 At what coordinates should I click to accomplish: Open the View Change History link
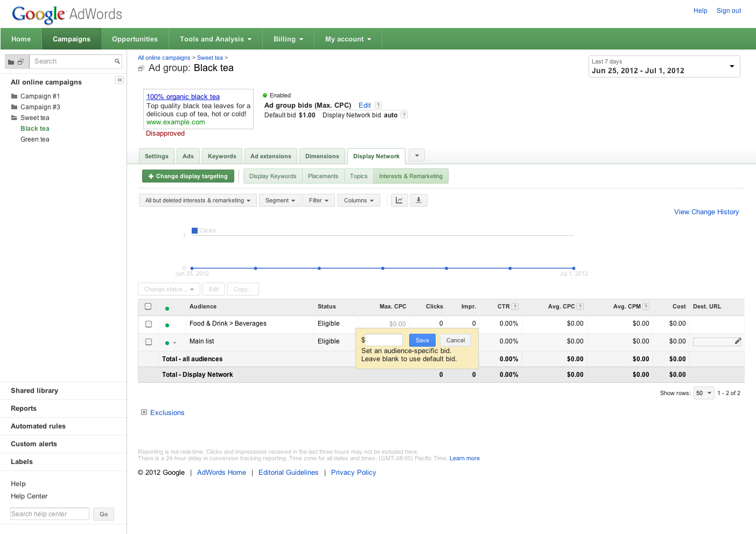[706, 212]
